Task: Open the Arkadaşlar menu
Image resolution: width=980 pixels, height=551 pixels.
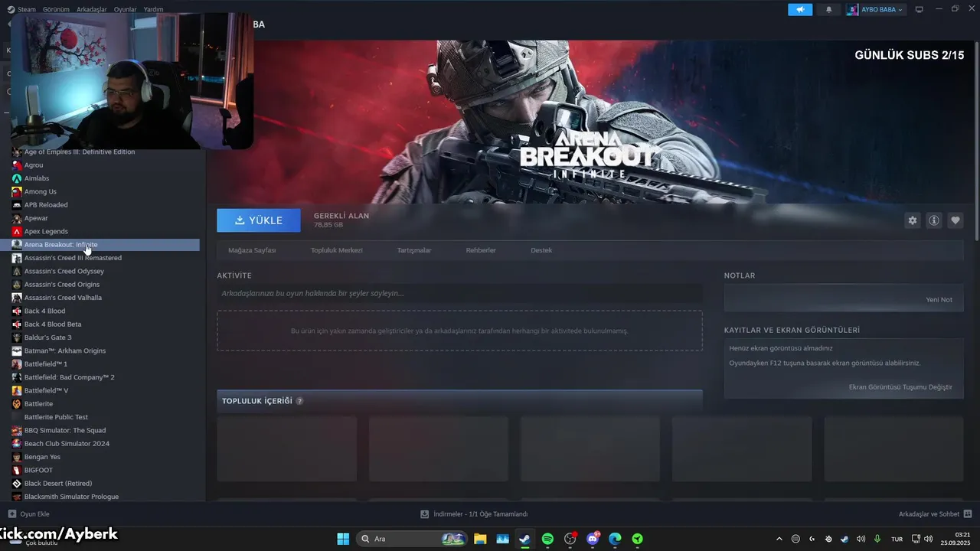Action: [92, 9]
